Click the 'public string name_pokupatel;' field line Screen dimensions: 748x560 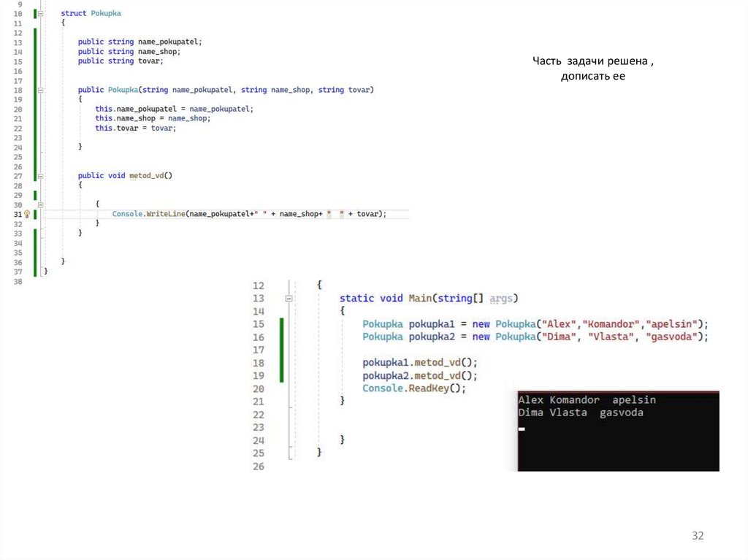[140, 42]
